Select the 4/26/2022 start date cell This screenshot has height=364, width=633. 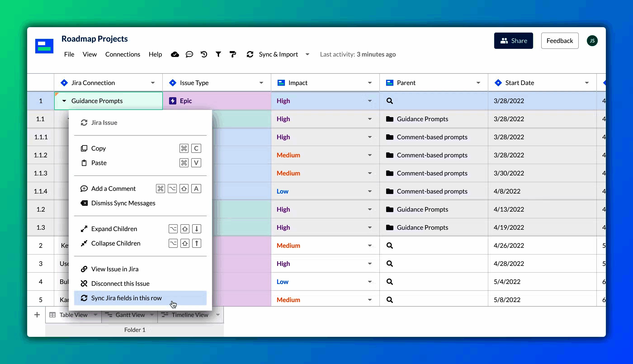coord(542,246)
